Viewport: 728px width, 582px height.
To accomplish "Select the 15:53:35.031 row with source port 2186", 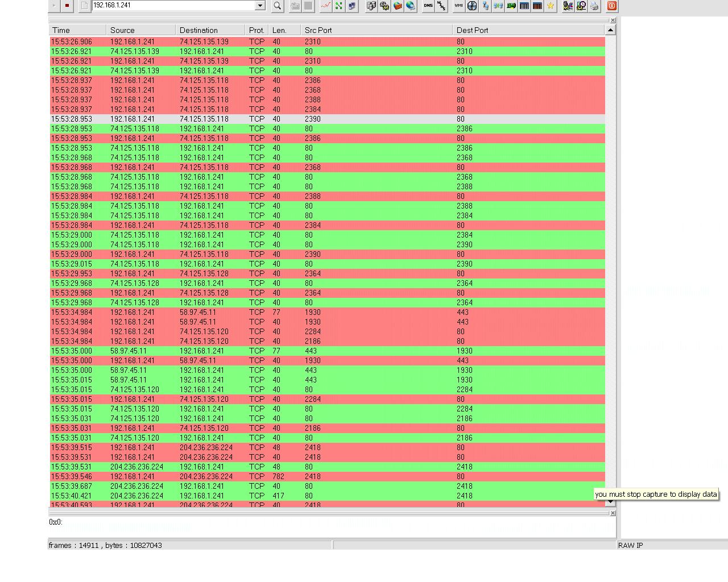I will tap(327, 428).
